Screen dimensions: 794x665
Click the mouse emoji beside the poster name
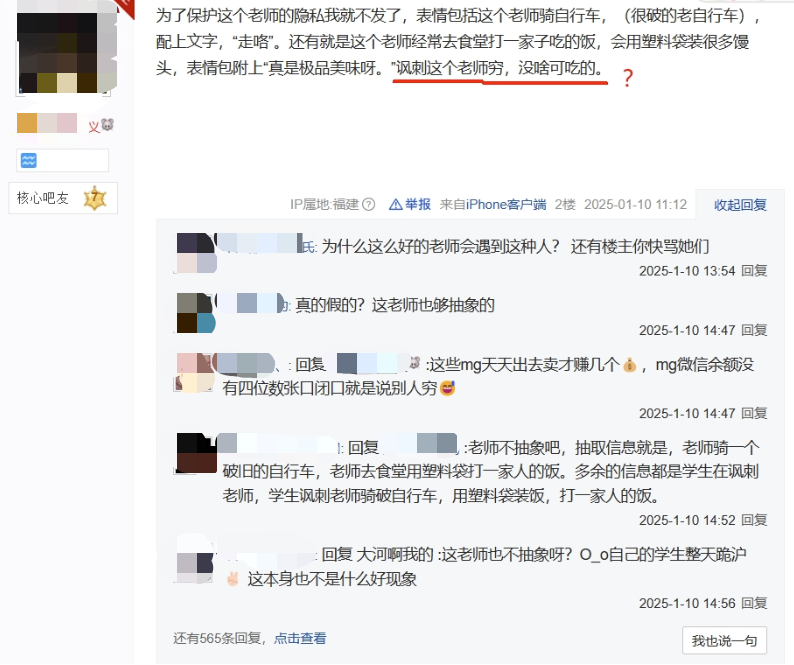(x=107, y=125)
